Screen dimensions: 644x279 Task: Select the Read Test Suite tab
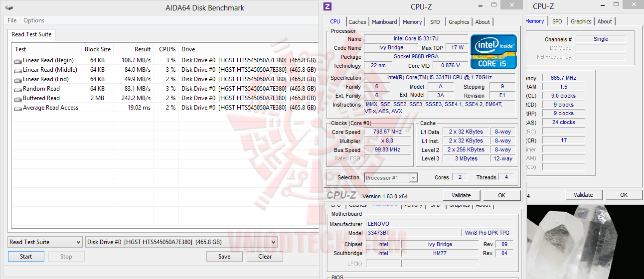coord(31,34)
